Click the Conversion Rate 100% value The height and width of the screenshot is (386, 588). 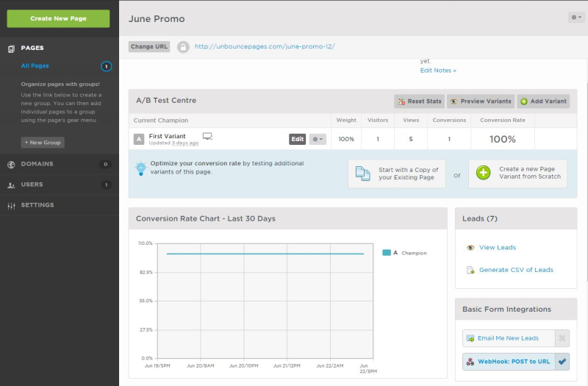pos(503,139)
